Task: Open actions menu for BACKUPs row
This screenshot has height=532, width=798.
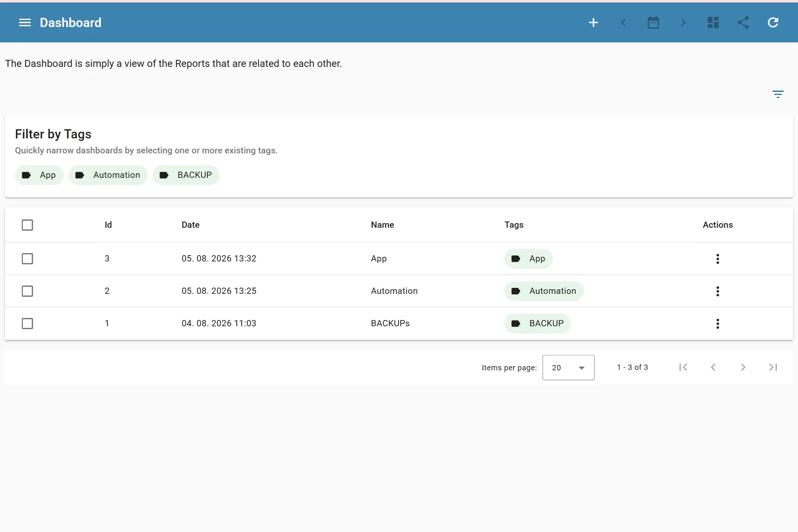Action: 718,324
